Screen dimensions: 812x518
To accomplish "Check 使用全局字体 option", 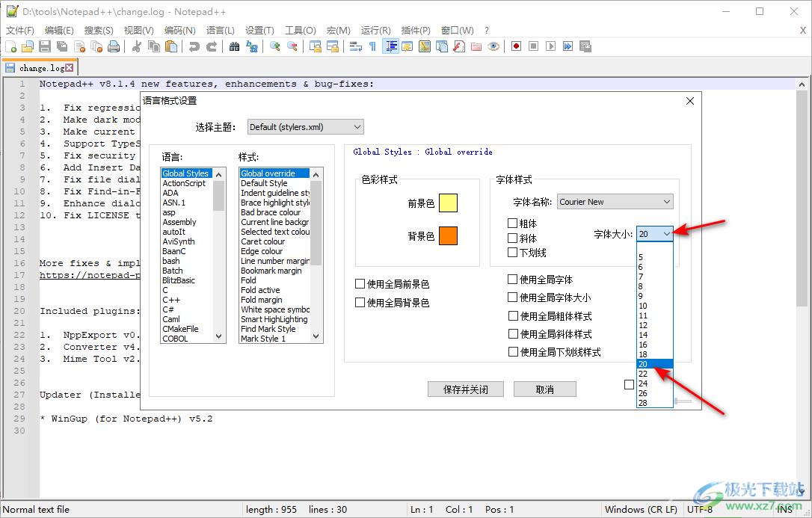I will tap(513, 280).
